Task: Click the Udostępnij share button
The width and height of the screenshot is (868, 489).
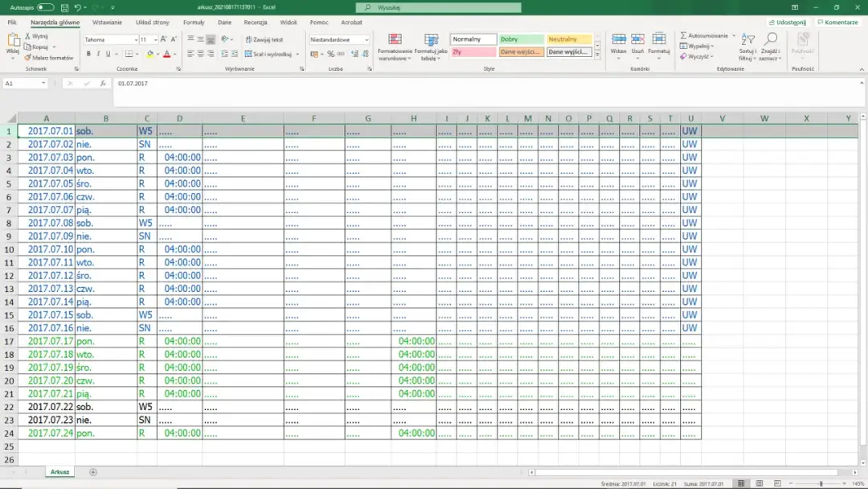Action: (787, 23)
